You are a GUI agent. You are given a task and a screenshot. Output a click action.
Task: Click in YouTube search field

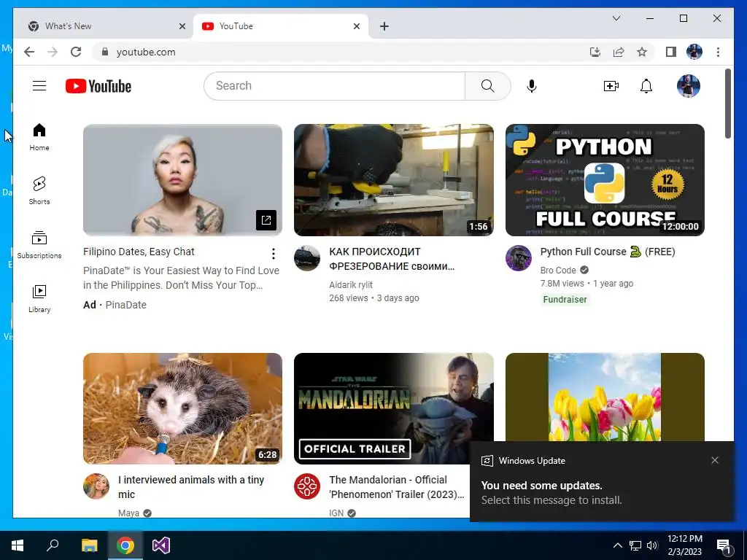click(x=335, y=86)
